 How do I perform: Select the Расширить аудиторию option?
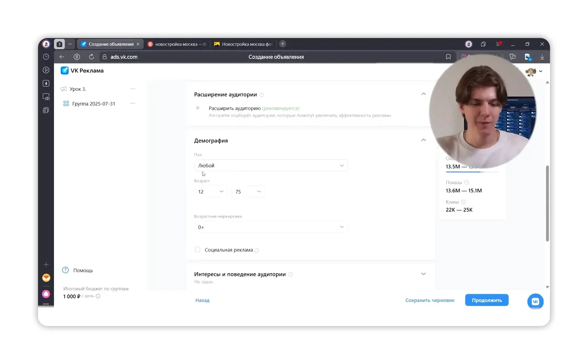pos(198,108)
